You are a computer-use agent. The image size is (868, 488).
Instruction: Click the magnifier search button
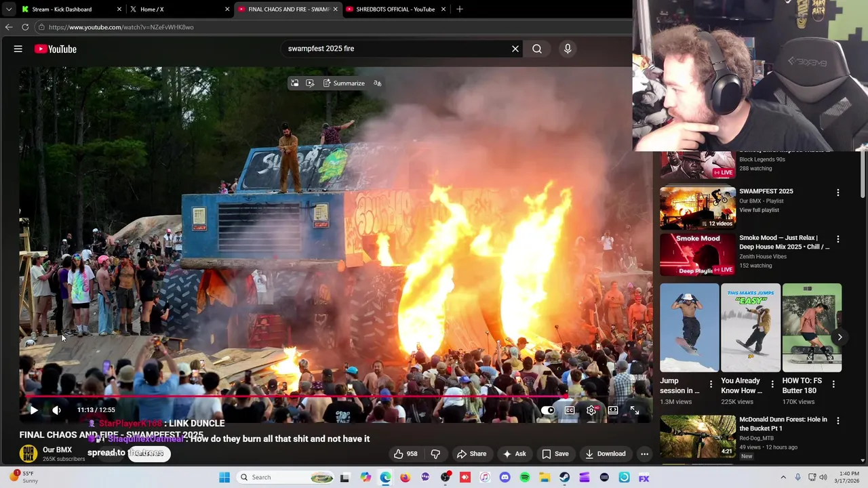(537, 49)
